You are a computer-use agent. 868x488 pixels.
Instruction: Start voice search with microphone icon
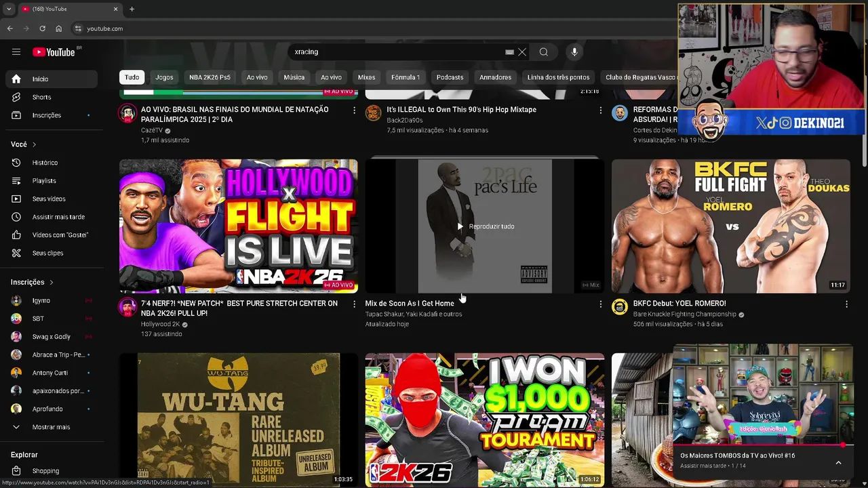[x=574, y=52]
